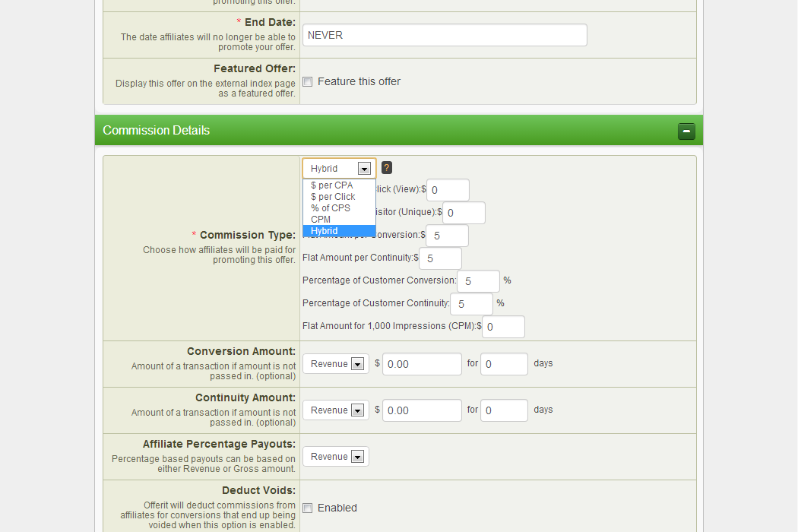Viewport: 798px width, 532px height.
Task: Open the Commission Type Hybrid dropdown
Action: [339, 169]
